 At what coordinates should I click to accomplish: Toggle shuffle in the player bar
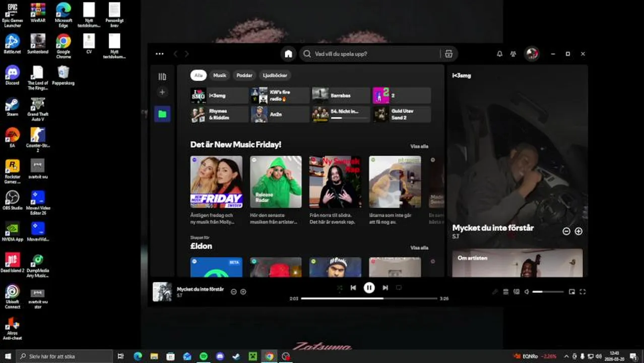(340, 287)
